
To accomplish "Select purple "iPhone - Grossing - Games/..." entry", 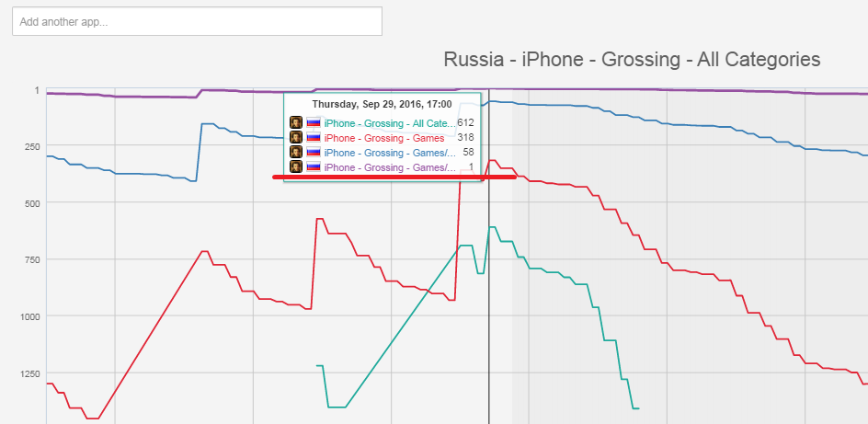I will click(390, 167).
